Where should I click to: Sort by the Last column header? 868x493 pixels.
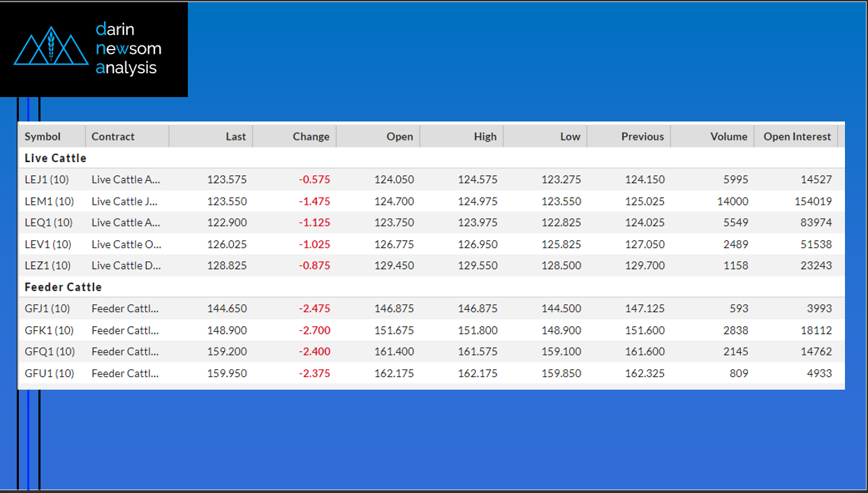tap(235, 137)
